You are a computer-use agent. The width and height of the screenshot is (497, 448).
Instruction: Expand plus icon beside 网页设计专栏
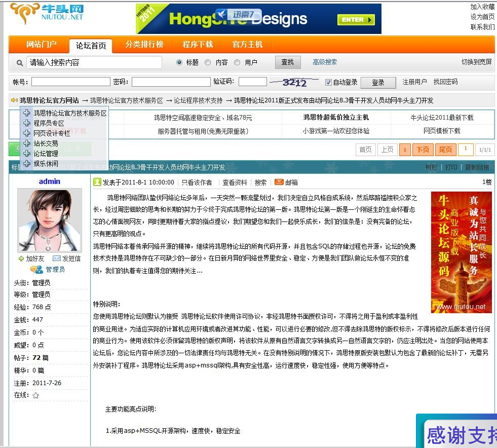point(27,133)
